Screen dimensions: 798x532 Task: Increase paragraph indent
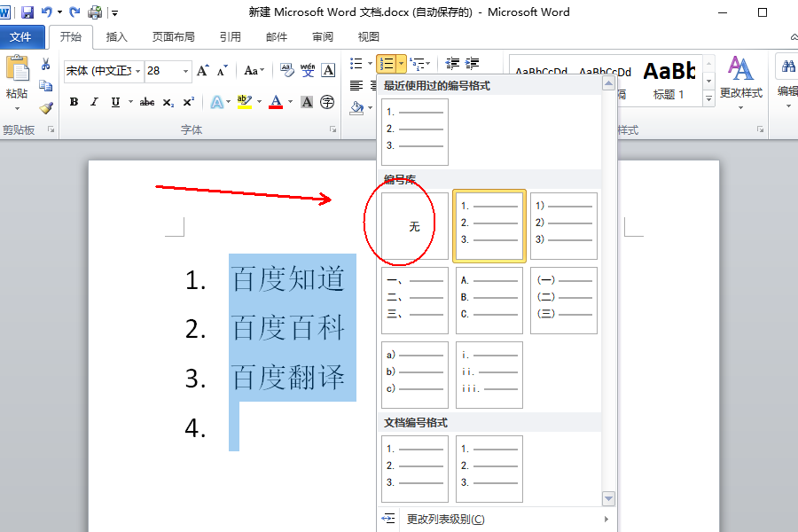click(x=473, y=64)
